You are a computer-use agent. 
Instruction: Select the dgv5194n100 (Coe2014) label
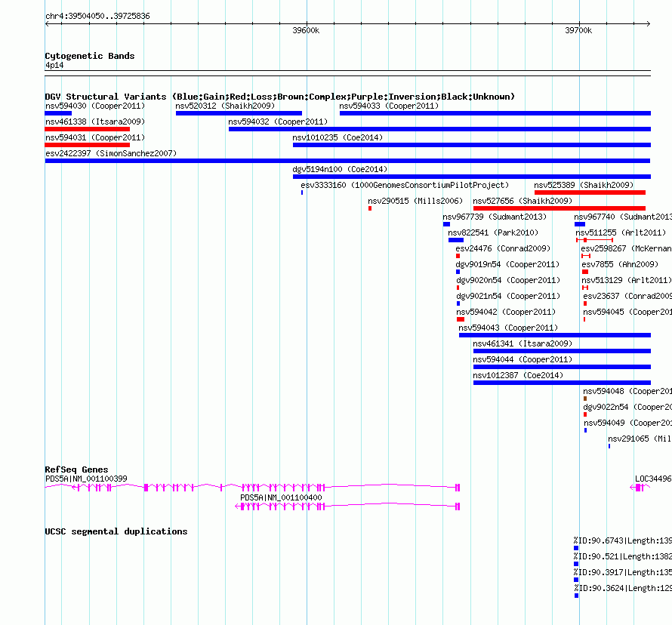click(340, 169)
